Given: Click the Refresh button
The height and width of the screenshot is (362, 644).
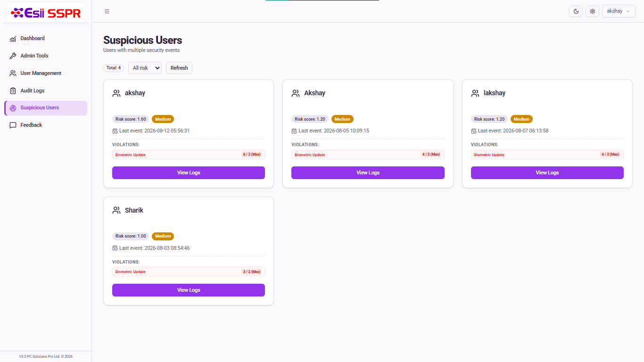Looking at the screenshot, I should pos(179,68).
